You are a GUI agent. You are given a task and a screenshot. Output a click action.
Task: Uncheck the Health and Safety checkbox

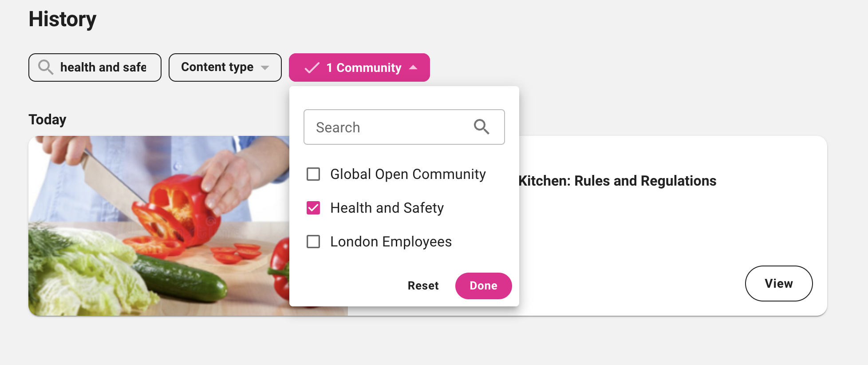click(x=313, y=208)
